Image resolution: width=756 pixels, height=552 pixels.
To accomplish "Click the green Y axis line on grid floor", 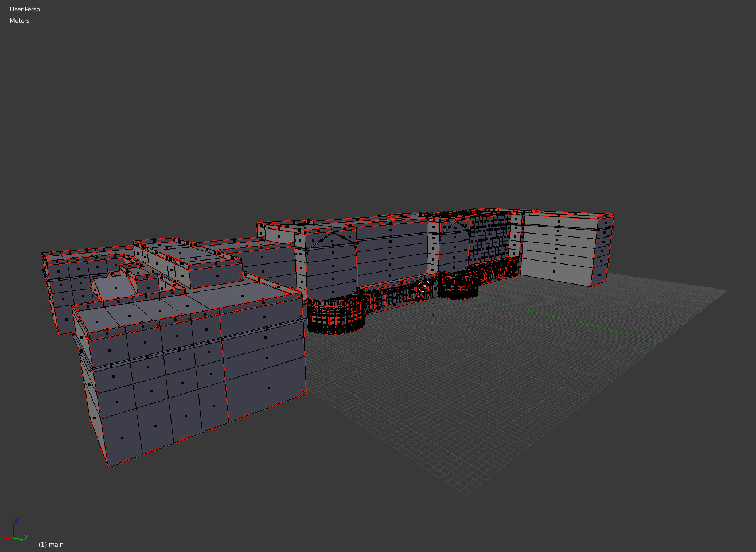I will click(x=574, y=322).
